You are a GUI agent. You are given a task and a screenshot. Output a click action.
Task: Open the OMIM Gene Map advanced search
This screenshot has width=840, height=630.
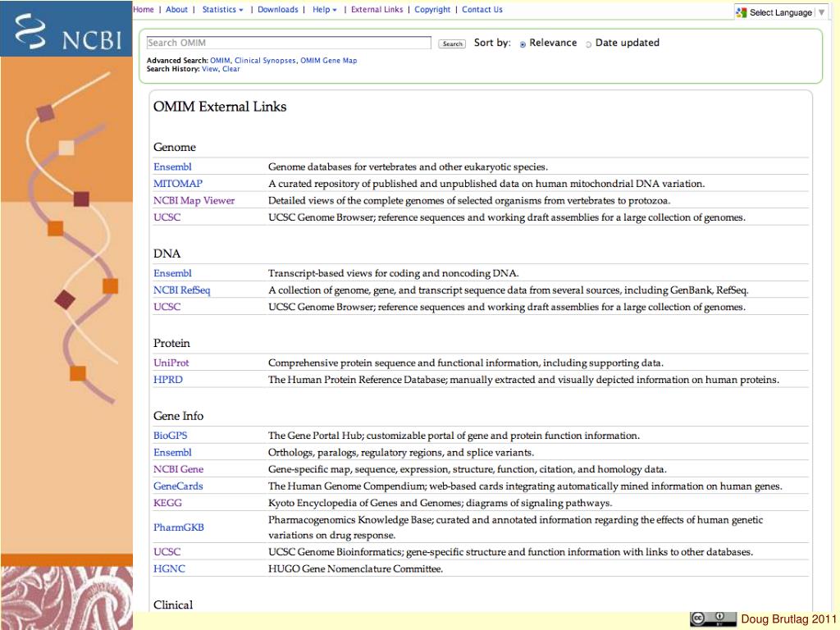[x=328, y=61]
